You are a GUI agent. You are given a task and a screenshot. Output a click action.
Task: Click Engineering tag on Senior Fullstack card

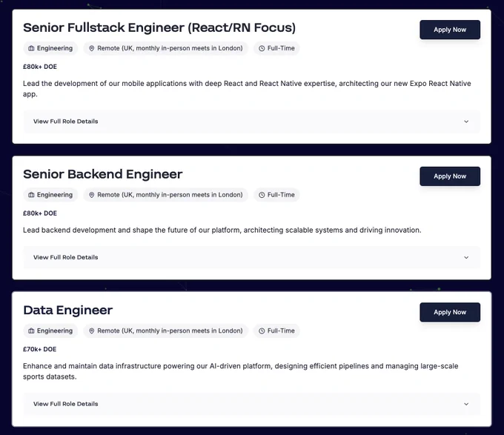point(50,48)
